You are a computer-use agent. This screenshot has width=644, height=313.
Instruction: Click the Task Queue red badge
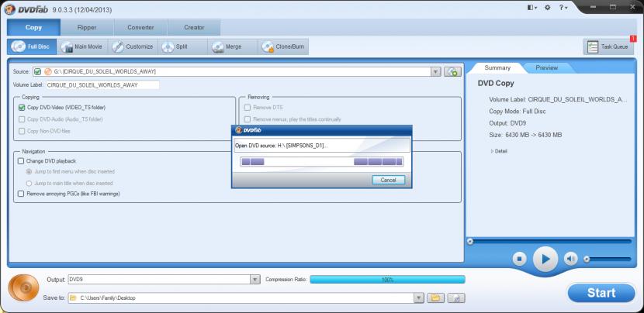pyautogui.click(x=633, y=39)
